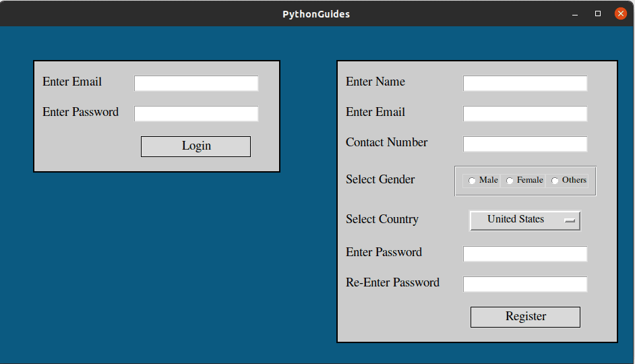Focus the Contact Number input field

coord(524,144)
